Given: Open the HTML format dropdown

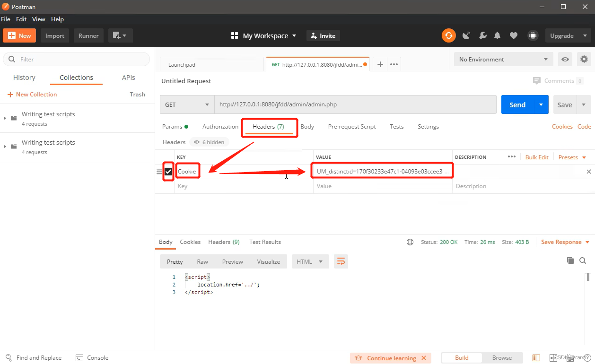Looking at the screenshot, I should (310, 262).
